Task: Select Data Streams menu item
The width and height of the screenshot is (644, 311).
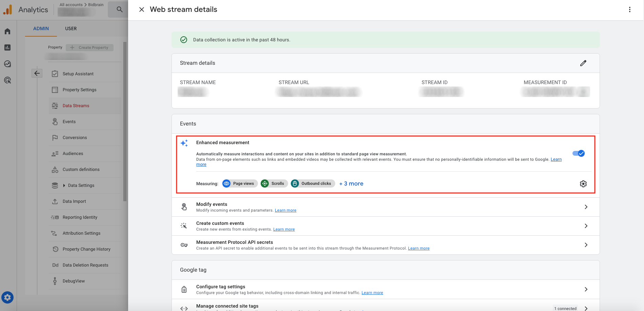Action: [85, 105]
